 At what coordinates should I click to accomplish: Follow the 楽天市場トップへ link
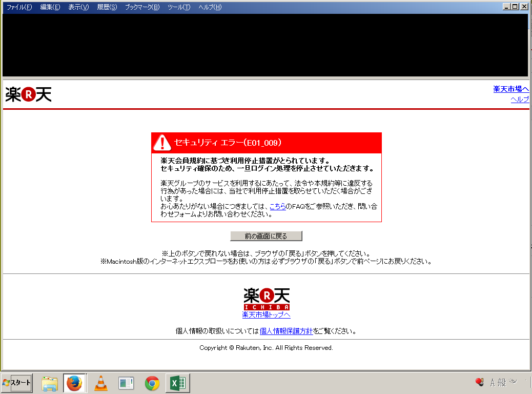(x=267, y=315)
